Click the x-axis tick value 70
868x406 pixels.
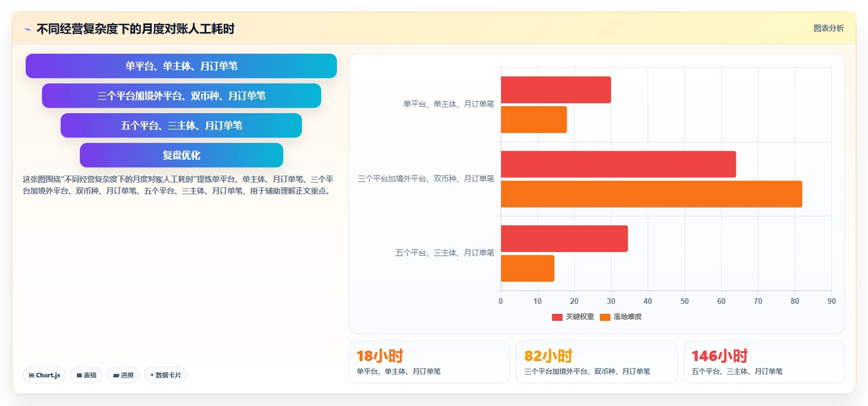[x=758, y=301]
